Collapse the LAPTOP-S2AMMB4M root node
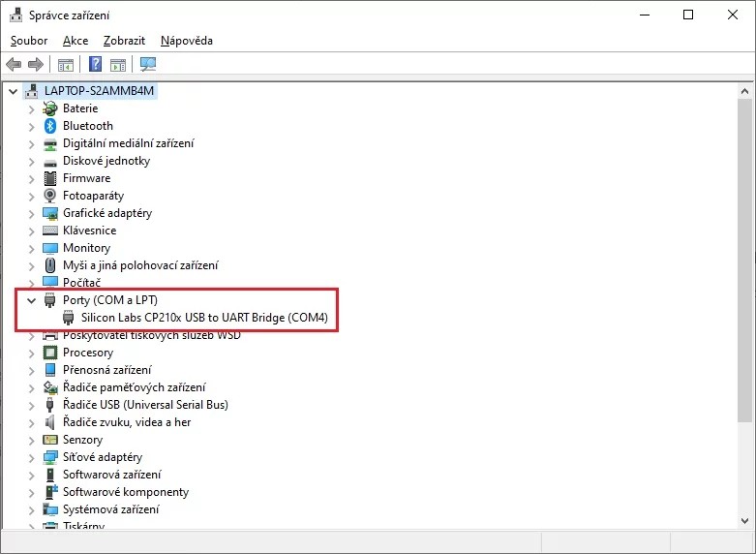This screenshot has width=756, height=554. [13, 91]
